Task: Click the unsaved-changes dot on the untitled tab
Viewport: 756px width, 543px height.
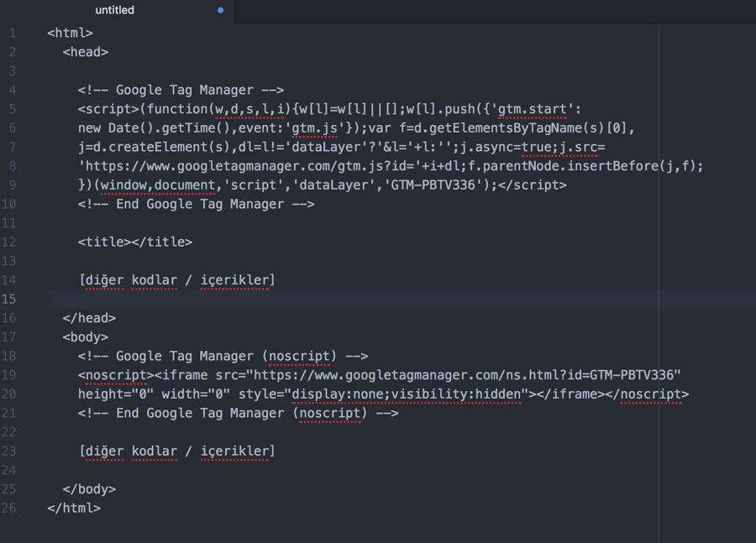Action: (220, 10)
